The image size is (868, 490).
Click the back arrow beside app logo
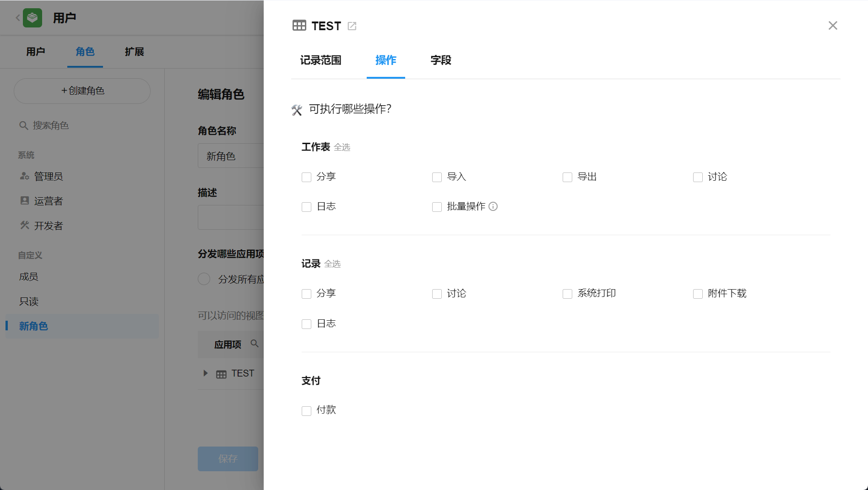(17, 18)
